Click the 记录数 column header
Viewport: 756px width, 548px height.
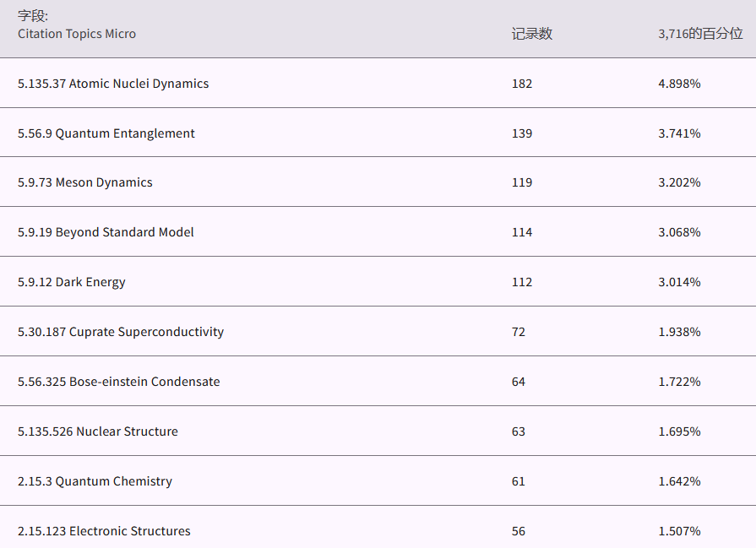(x=532, y=34)
